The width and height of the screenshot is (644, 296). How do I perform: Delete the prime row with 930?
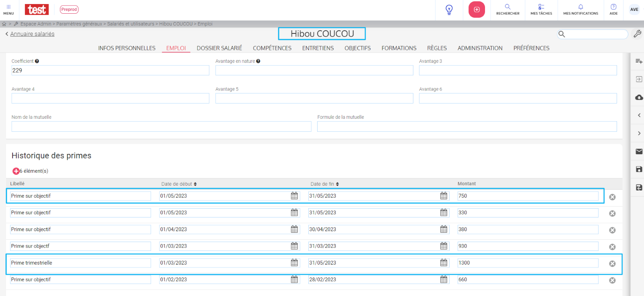click(612, 247)
